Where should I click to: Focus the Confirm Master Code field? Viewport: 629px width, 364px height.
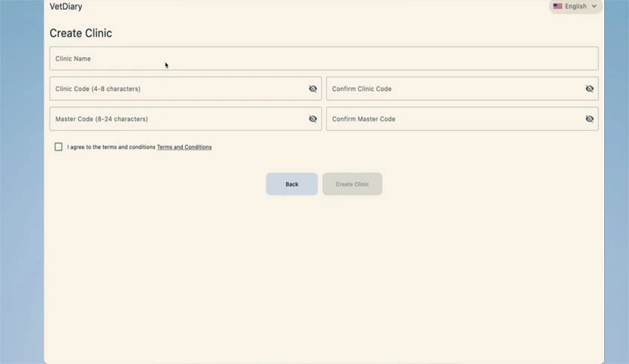coord(462,119)
